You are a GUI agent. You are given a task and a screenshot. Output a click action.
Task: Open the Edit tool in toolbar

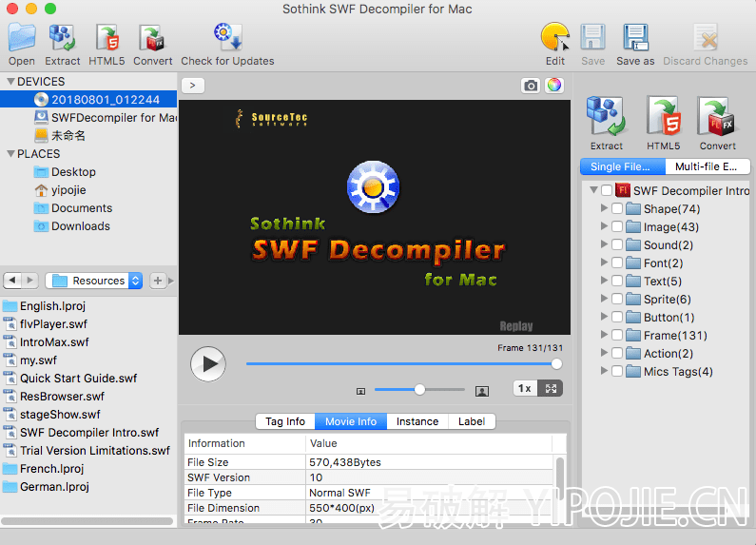point(554,38)
